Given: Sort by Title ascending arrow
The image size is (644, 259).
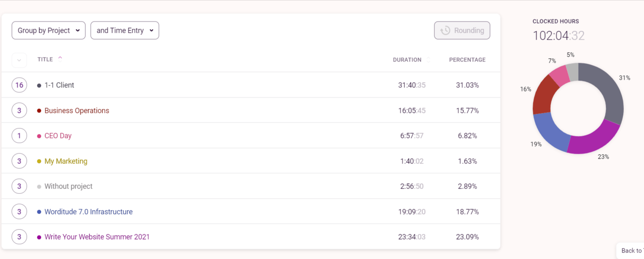Looking at the screenshot, I should click(x=60, y=58).
